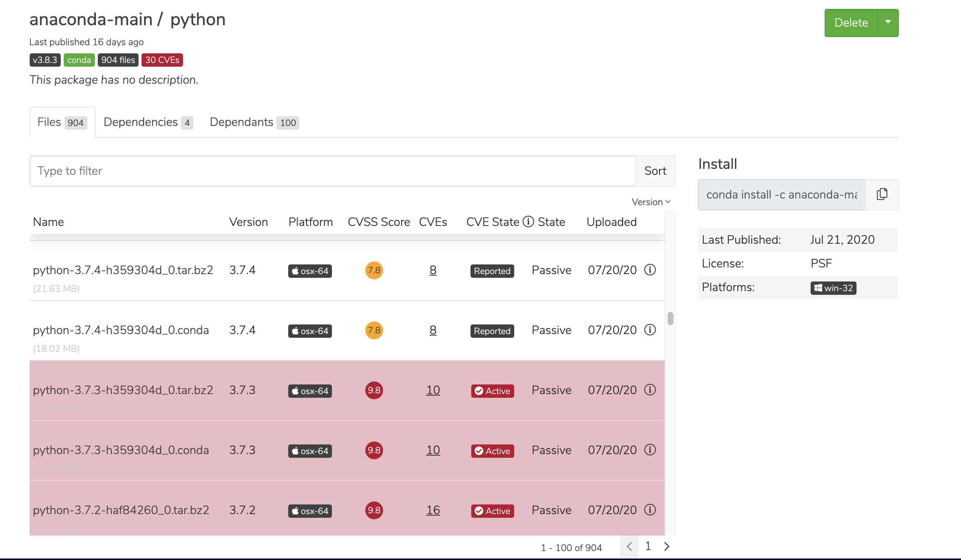961x560 pixels.
Task: Click Active badge for python-3.7.3 .conda
Action: 492,451
